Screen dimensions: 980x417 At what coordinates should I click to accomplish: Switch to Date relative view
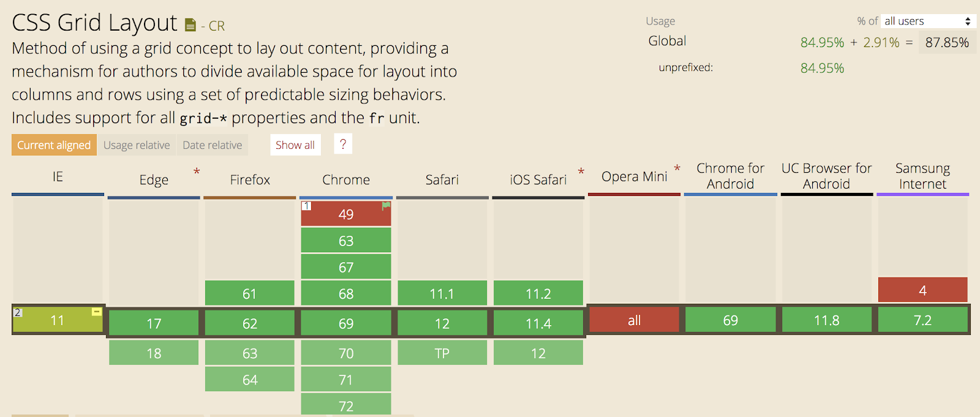point(213,145)
